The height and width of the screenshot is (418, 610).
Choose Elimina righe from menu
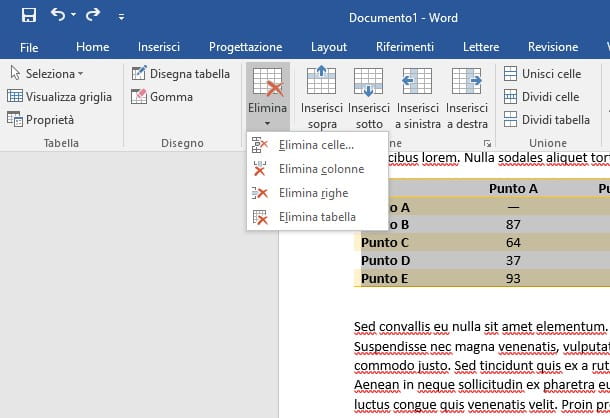(x=313, y=193)
